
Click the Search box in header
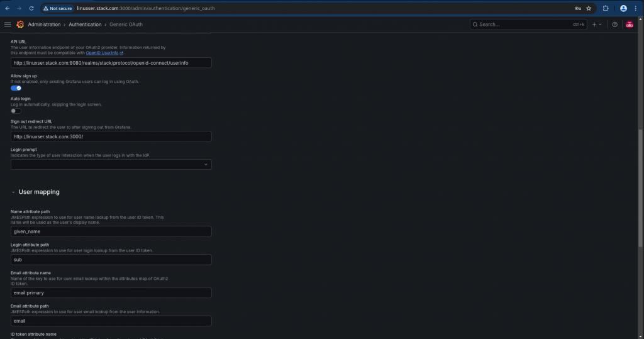point(528,25)
